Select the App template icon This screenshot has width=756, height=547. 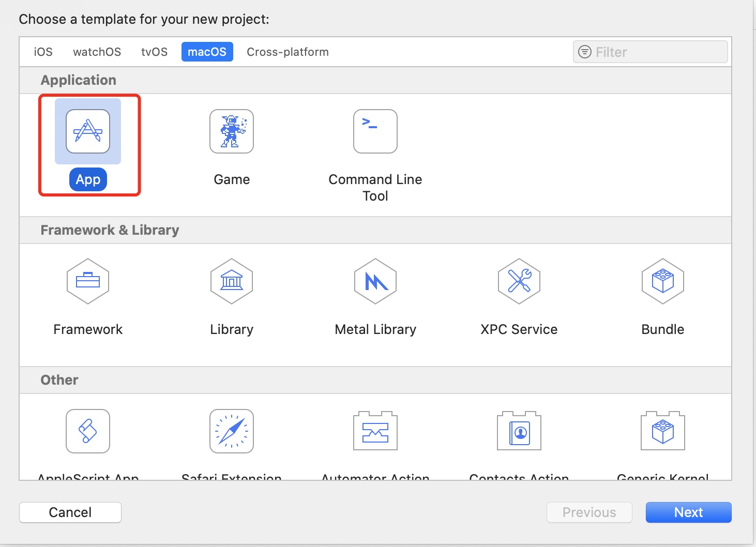click(88, 131)
